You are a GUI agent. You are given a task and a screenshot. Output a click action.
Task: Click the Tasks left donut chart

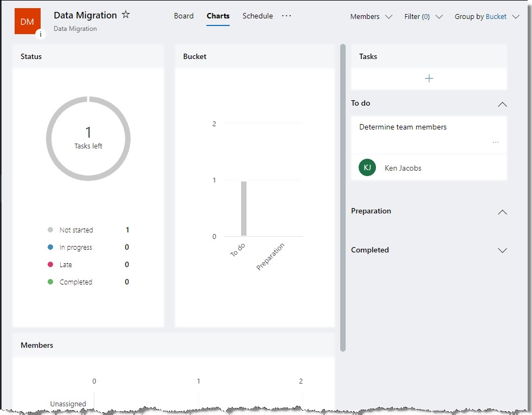(88, 138)
